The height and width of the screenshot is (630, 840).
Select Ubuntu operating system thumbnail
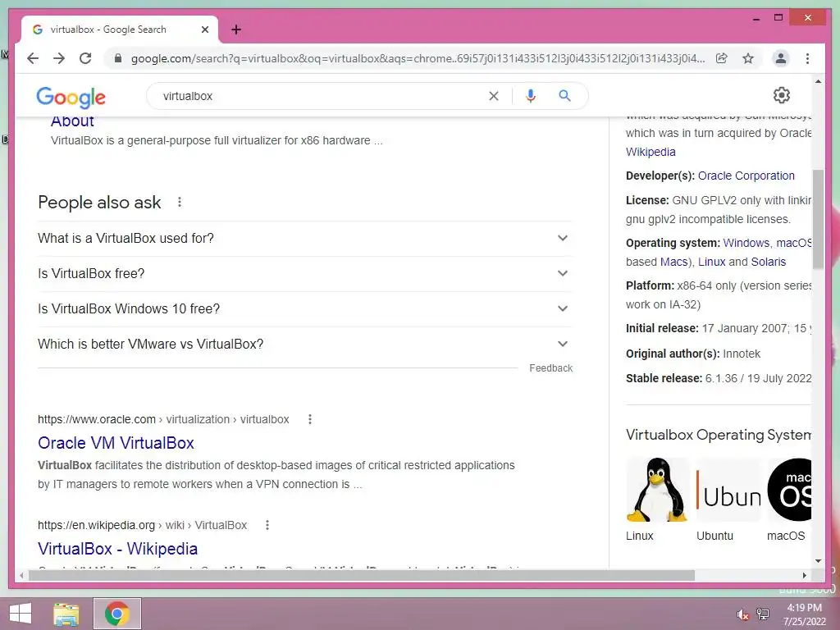728,490
